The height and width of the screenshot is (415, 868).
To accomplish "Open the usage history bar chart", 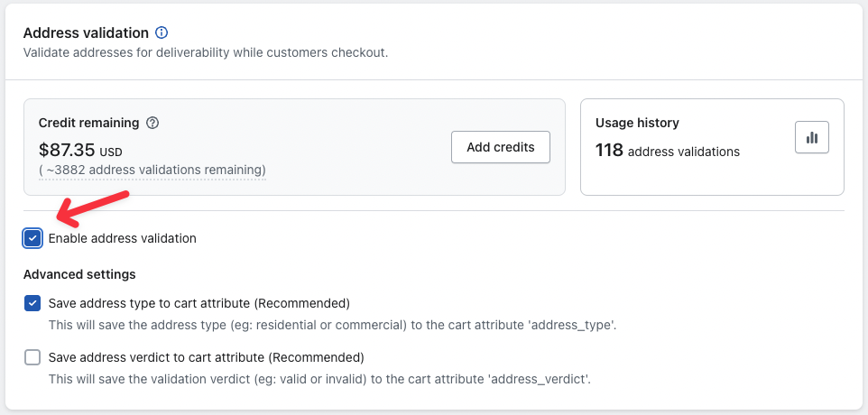I will point(812,137).
